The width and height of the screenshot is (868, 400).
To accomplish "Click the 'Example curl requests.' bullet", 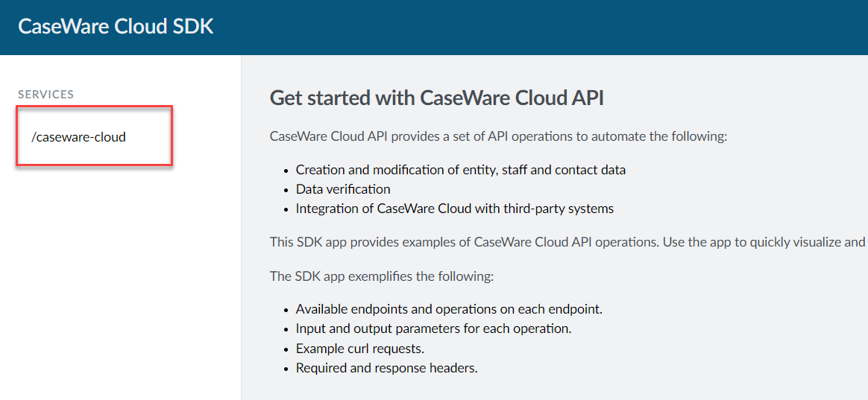I will coord(360,349).
